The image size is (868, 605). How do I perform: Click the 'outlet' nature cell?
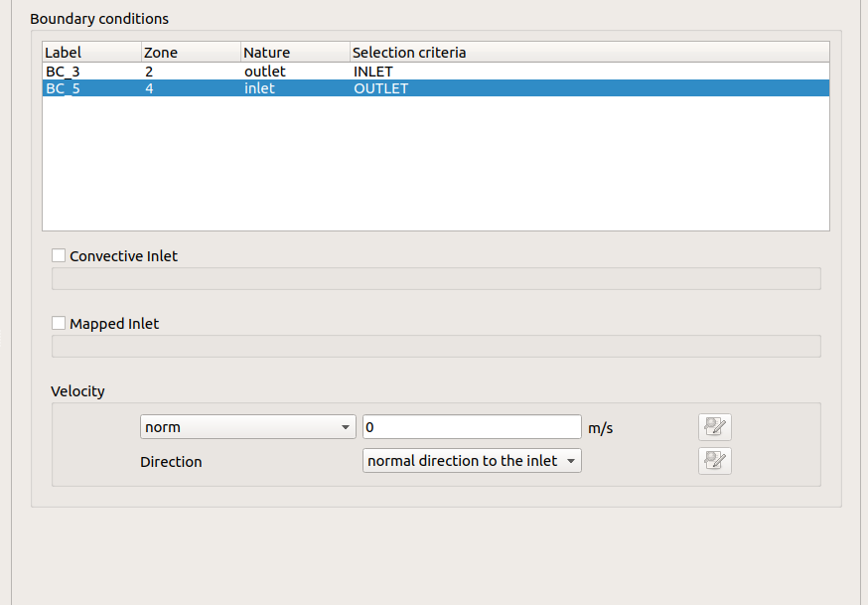click(x=265, y=72)
